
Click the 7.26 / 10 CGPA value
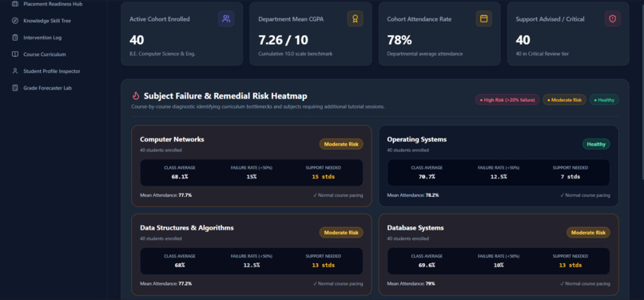[x=283, y=40]
